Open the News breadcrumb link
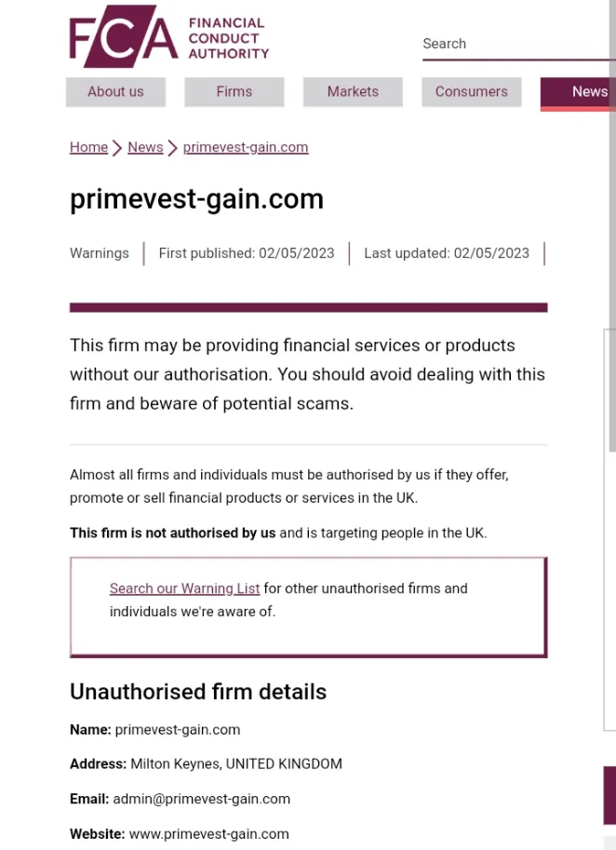 [145, 147]
